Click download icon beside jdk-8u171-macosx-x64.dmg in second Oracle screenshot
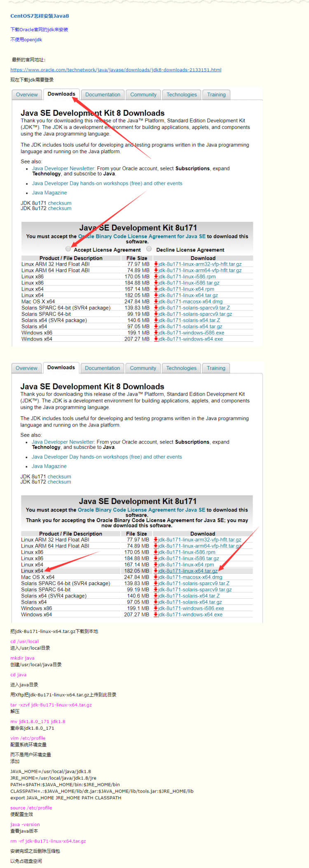 [156, 577]
